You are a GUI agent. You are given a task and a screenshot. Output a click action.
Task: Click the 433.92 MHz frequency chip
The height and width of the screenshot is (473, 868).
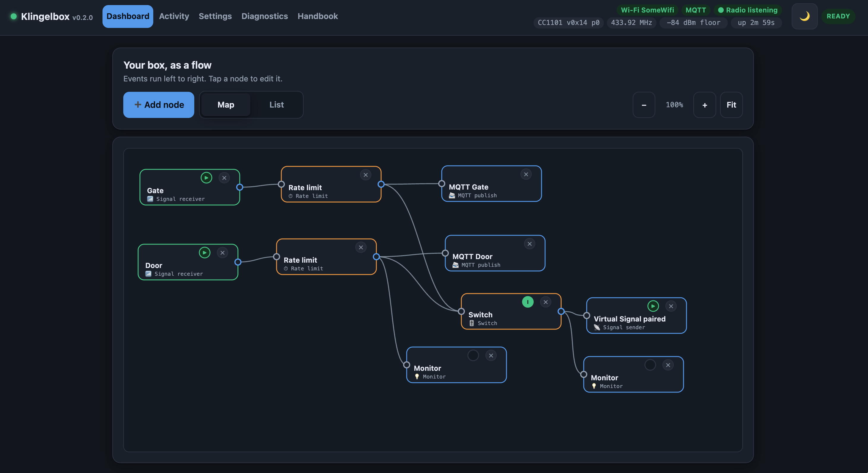(x=632, y=23)
